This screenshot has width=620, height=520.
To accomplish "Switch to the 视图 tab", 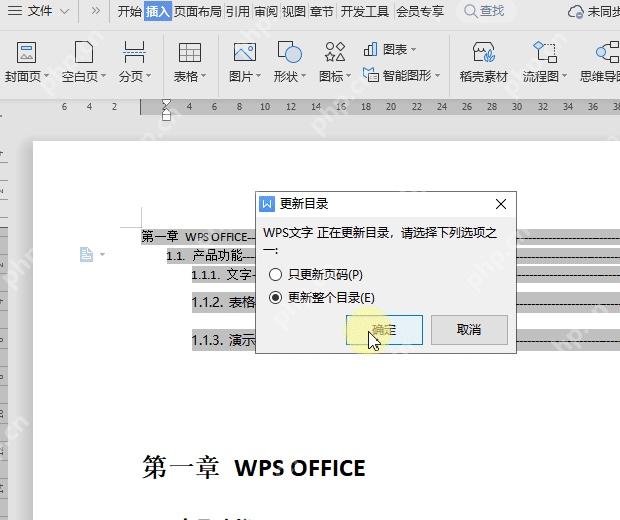I will coord(294,11).
